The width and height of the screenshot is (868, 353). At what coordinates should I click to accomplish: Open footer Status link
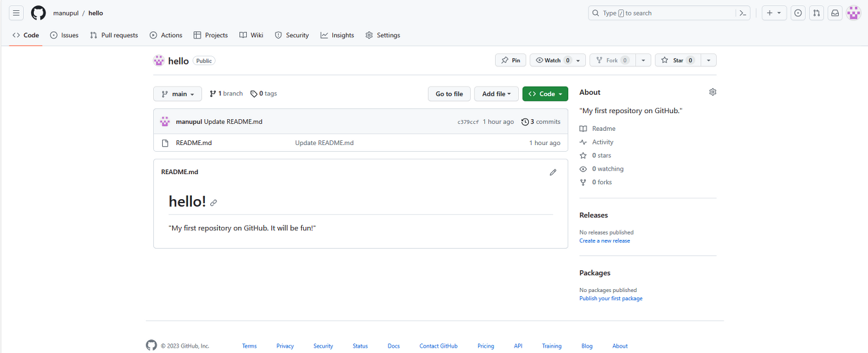click(360, 346)
